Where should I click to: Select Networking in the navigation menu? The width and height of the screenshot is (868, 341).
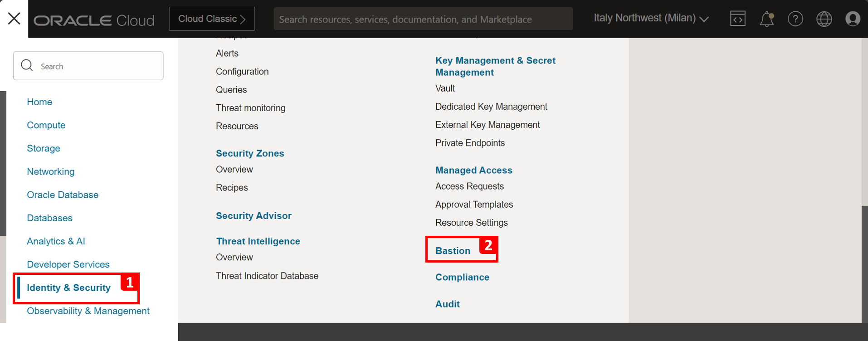click(x=51, y=171)
